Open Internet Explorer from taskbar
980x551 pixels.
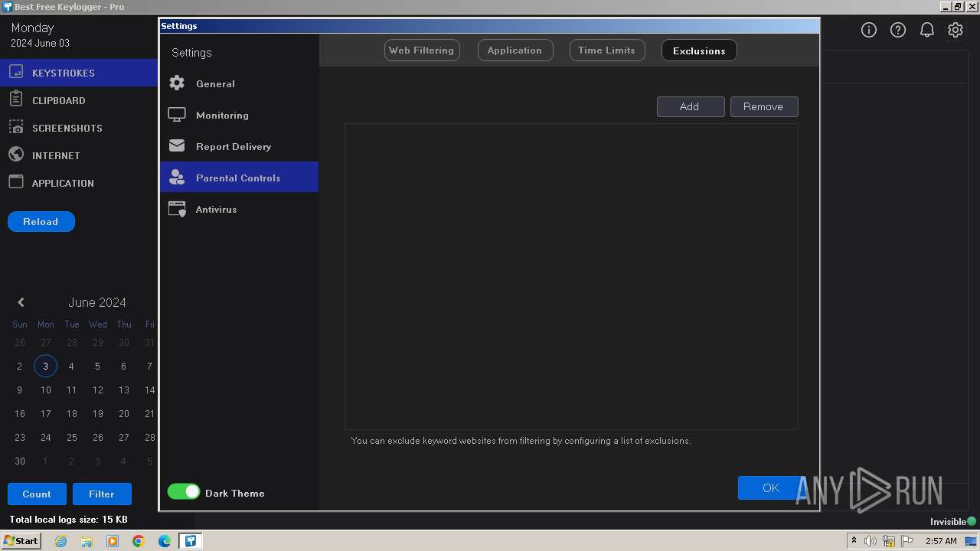[x=60, y=541]
